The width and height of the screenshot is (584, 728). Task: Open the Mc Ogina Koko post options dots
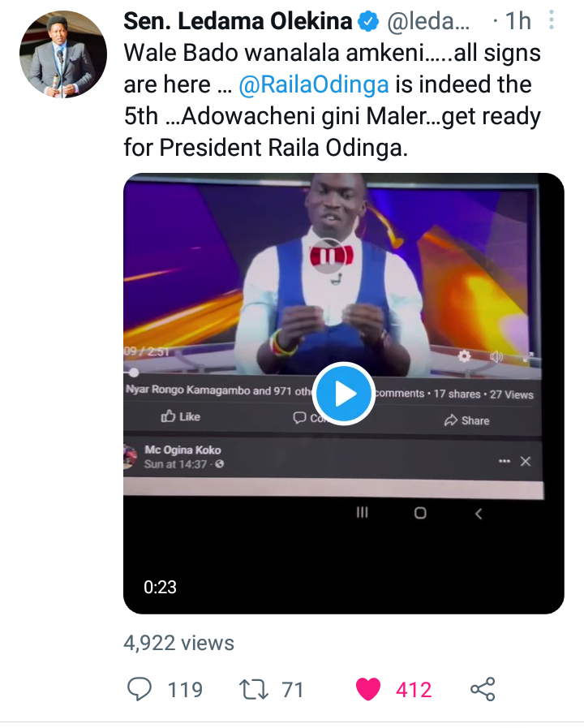(x=505, y=461)
